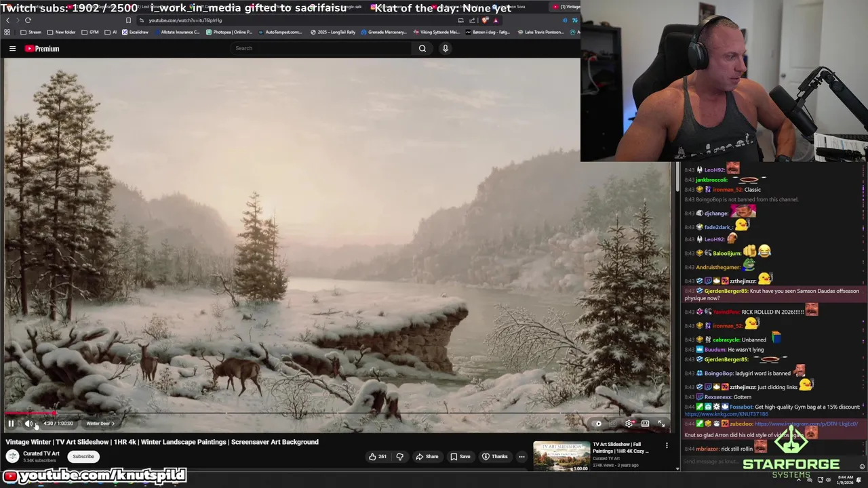Open the YouTube hamburger guide menu

click(x=12, y=49)
